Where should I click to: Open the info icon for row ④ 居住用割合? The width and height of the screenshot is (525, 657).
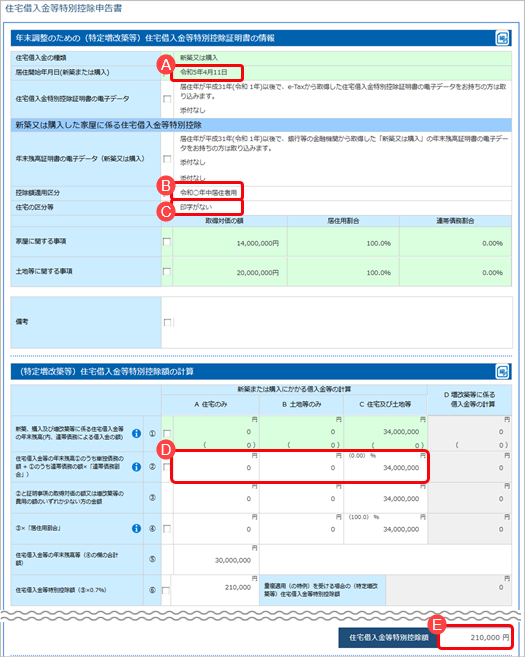(136, 528)
